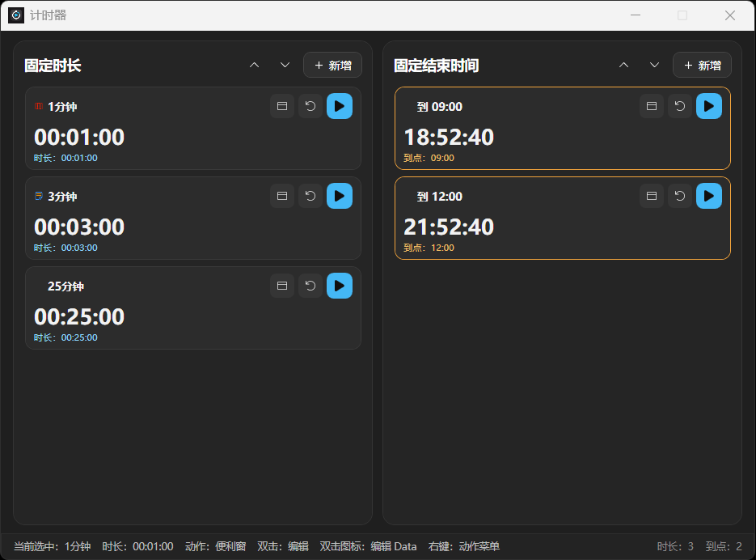Reset the 3分钟 timer

310,196
